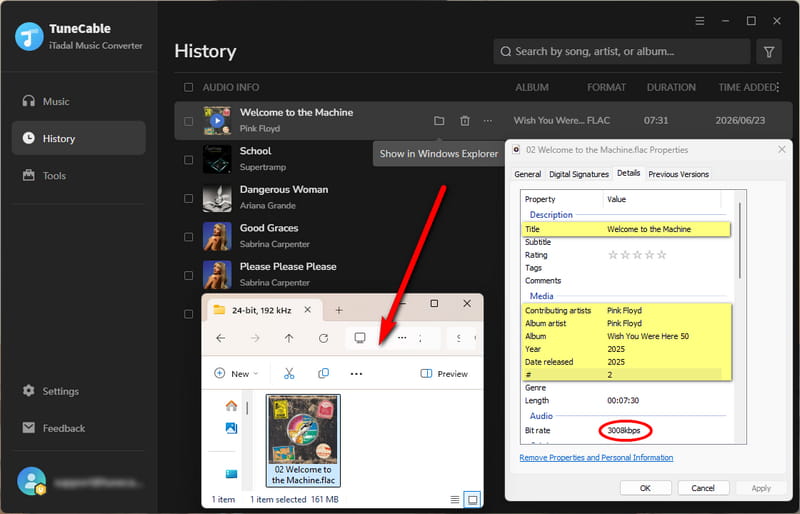800x514 pixels.
Task: Open the History section in the sidebar
Action: coord(79,138)
